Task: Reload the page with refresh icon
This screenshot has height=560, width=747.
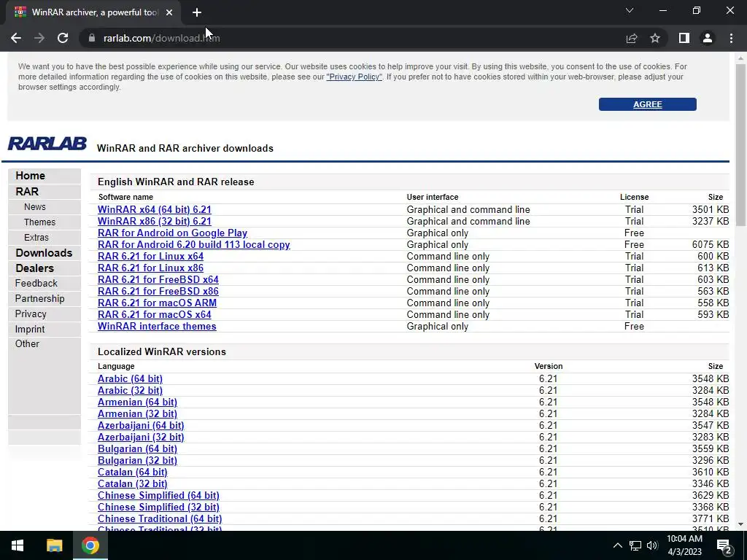Action: click(63, 38)
